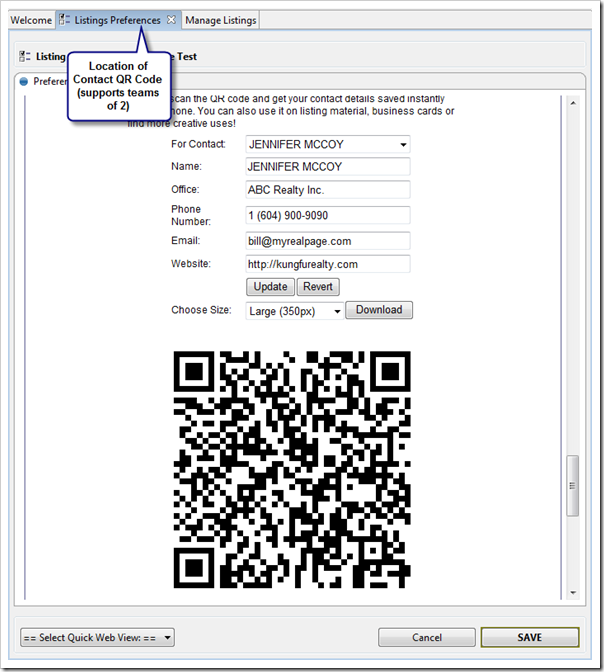Select the Listings Preferences tab
604x672 pixels.
117,20
